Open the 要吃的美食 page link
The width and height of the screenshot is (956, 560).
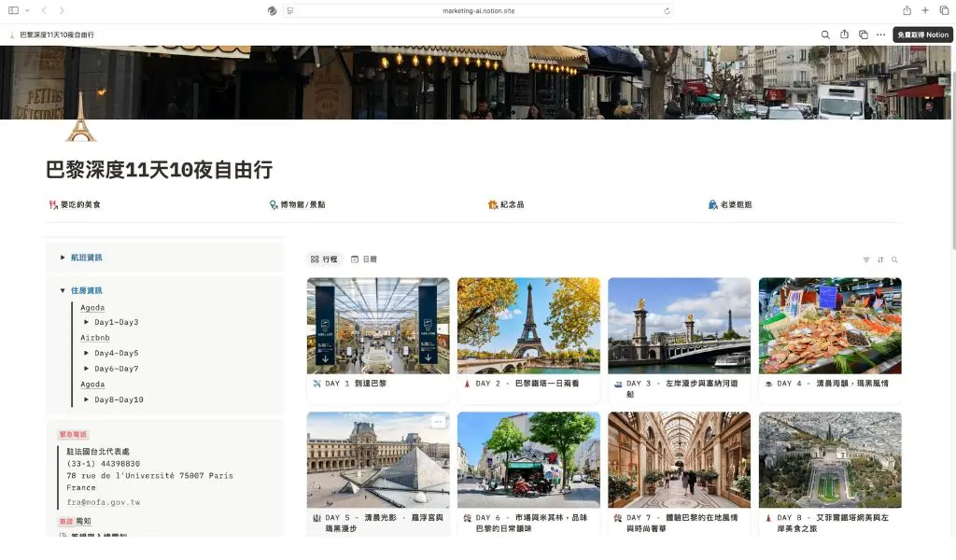79,204
